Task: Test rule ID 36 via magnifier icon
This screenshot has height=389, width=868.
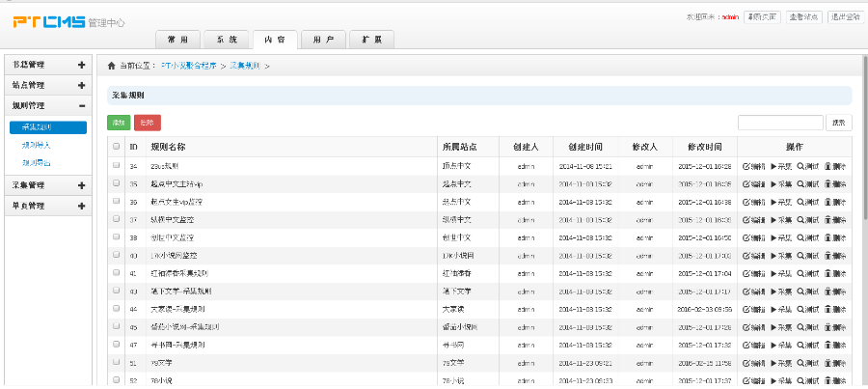Action: point(800,202)
